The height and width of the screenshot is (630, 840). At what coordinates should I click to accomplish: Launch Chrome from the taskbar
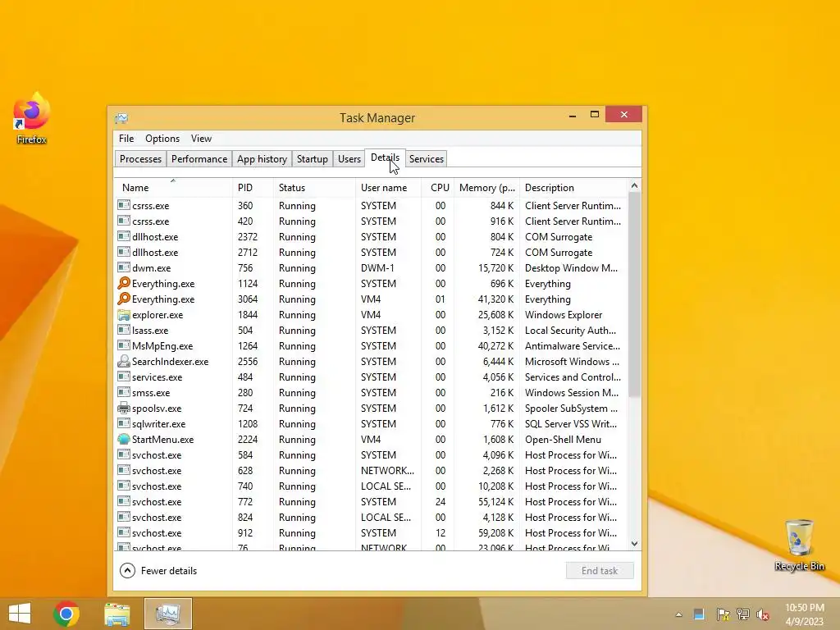(x=66, y=614)
